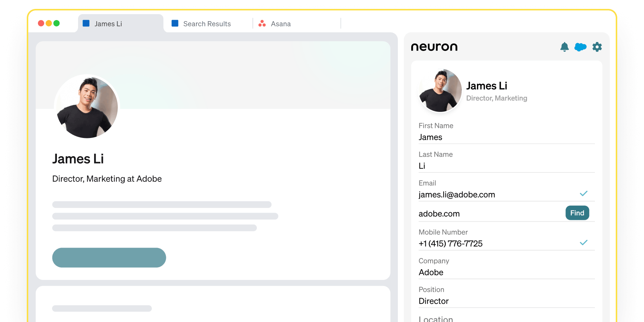Click the teal button on profile card

109,258
